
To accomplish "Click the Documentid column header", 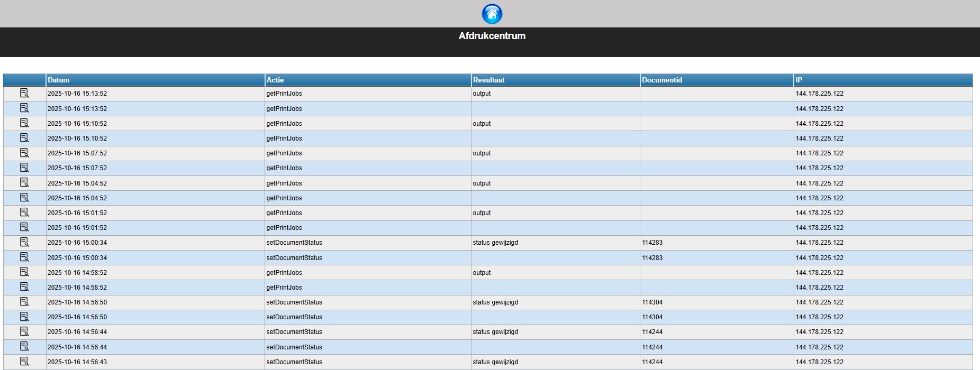I will (661, 80).
